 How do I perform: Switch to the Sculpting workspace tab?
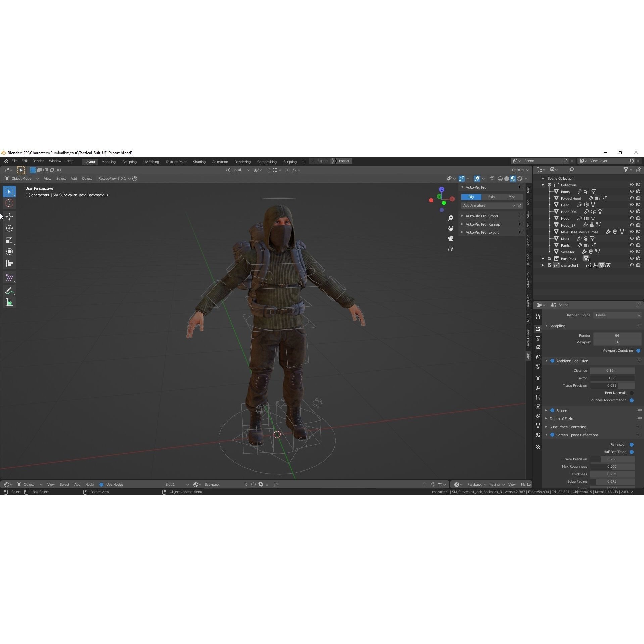coord(129,162)
